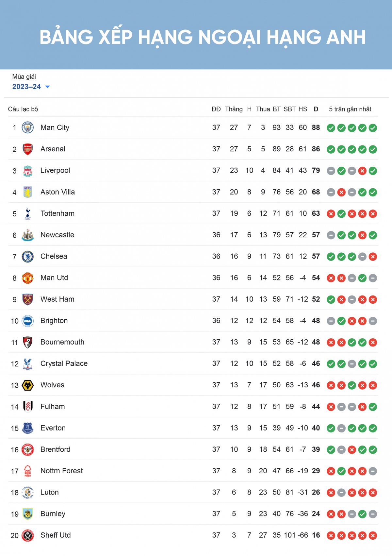Click the Thắng column header

click(x=234, y=109)
